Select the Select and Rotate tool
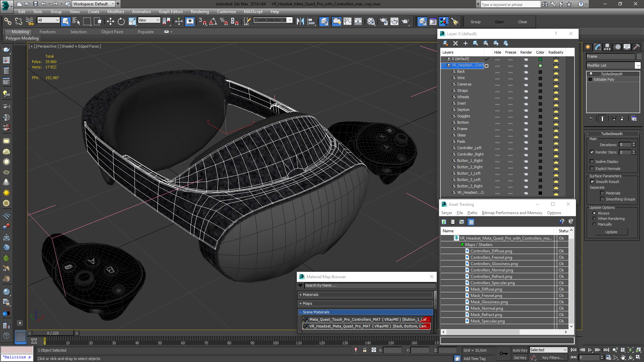 point(121,21)
